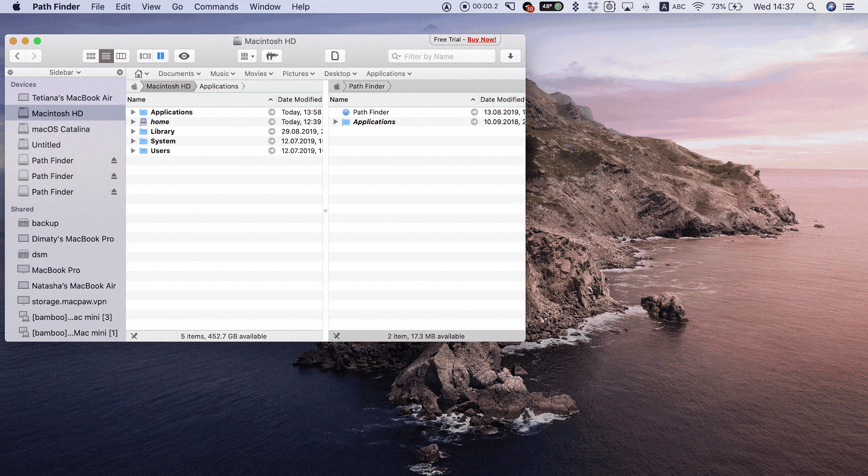
Task: Open the Music favorites dropdown
Action: (222, 74)
